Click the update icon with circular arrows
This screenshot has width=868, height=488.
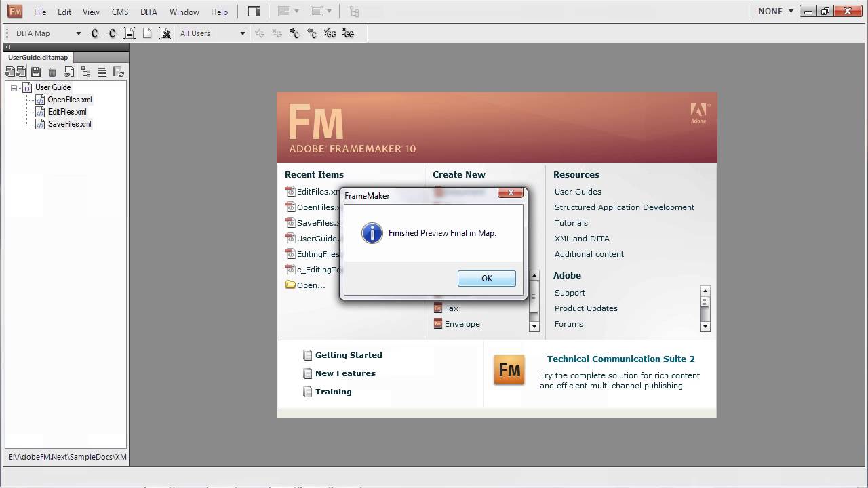[x=118, y=72]
